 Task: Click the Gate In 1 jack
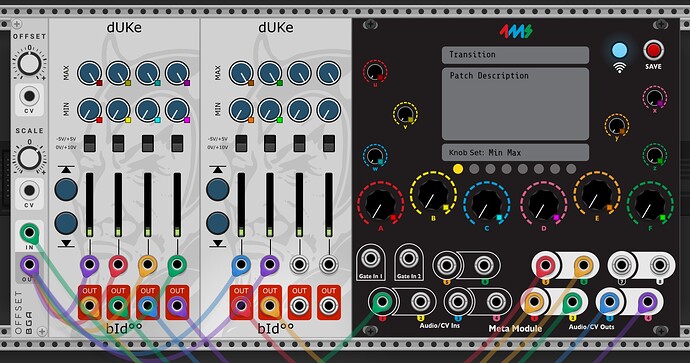[371, 258]
